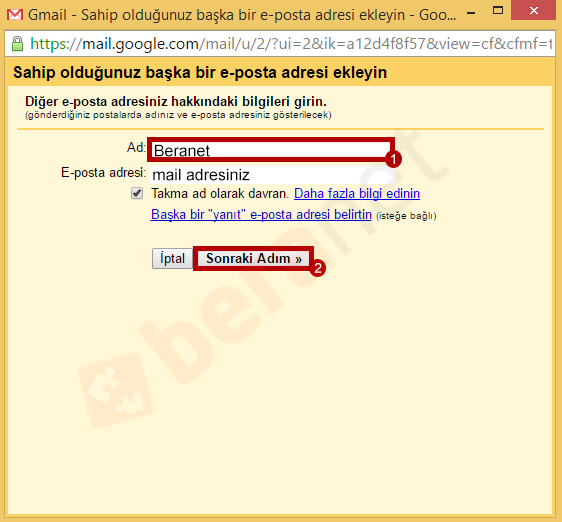Click the 'Sahip olduğunuz başka bir e-posta' heading
The image size is (562, 522).
point(200,72)
